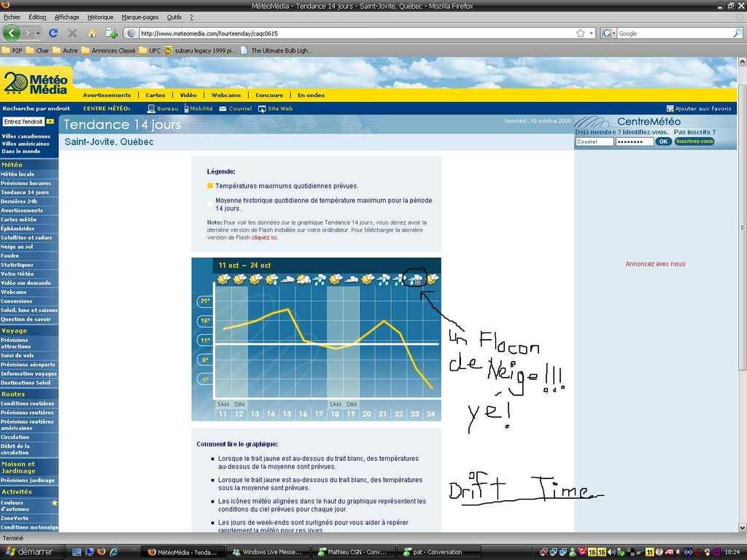Launch Internet Explorer from quick launch
This screenshot has height=560, width=747.
113,552
